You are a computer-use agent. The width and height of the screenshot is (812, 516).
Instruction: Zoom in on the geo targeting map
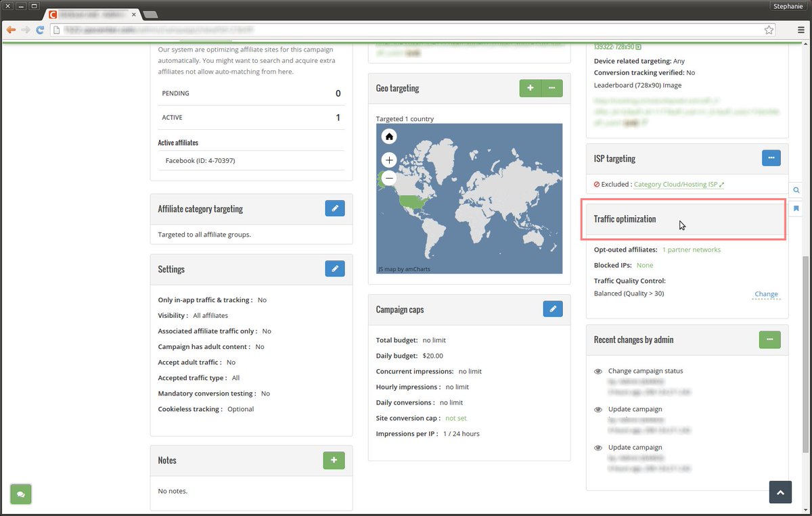(x=389, y=160)
